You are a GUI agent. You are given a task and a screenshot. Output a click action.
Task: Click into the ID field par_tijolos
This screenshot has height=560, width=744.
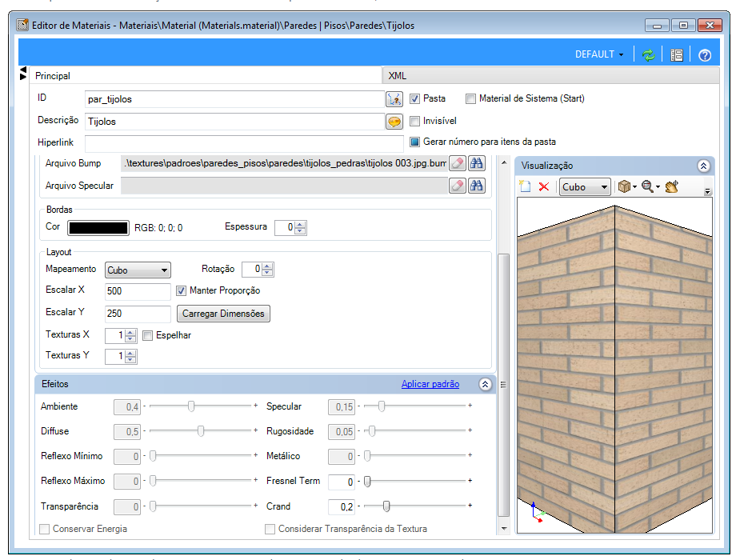pyautogui.click(x=234, y=99)
